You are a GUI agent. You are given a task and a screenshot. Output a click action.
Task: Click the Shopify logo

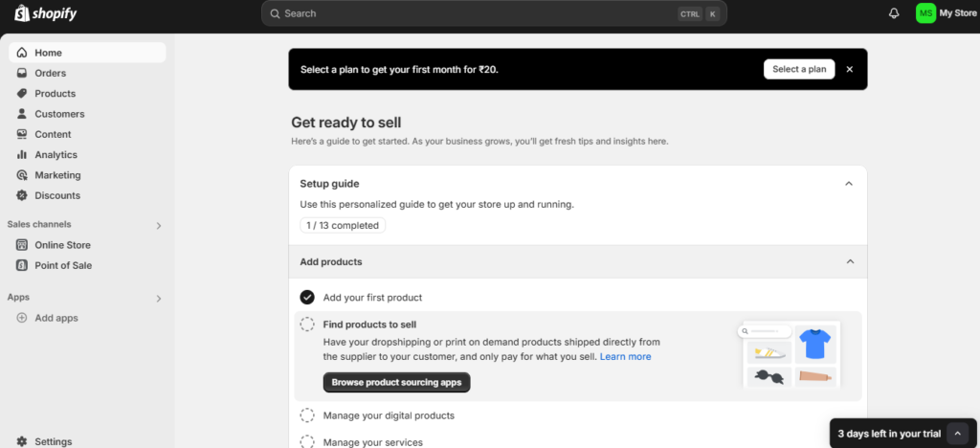coord(46,13)
